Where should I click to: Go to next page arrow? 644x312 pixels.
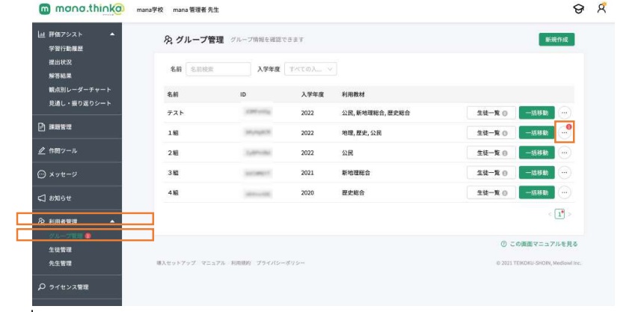569,214
